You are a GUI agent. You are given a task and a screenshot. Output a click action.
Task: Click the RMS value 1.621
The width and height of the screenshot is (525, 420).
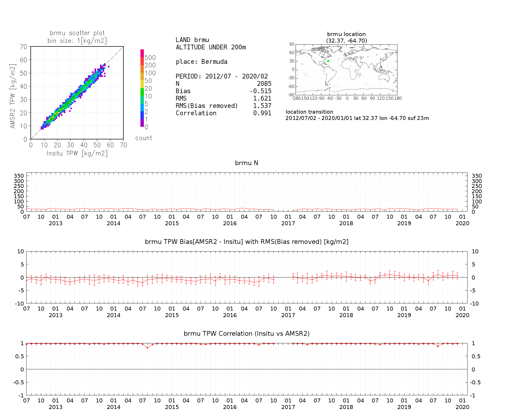262,98
